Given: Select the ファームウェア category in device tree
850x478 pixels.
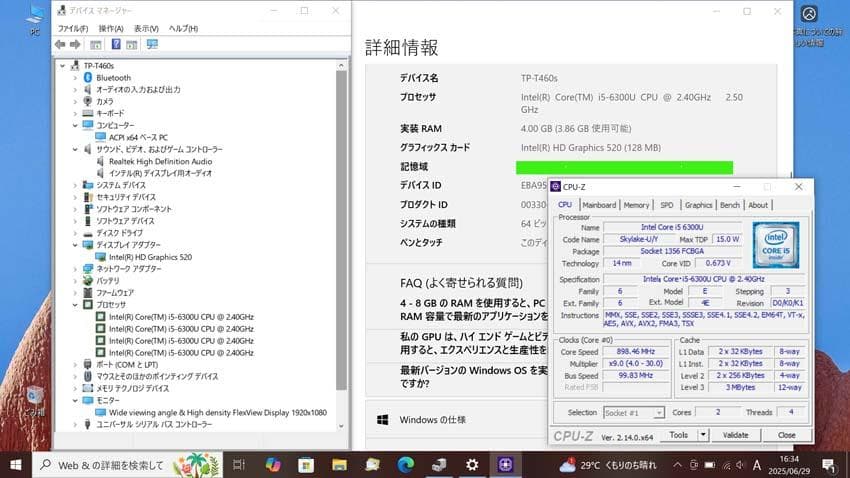Looking at the screenshot, I should (x=115, y=293).
